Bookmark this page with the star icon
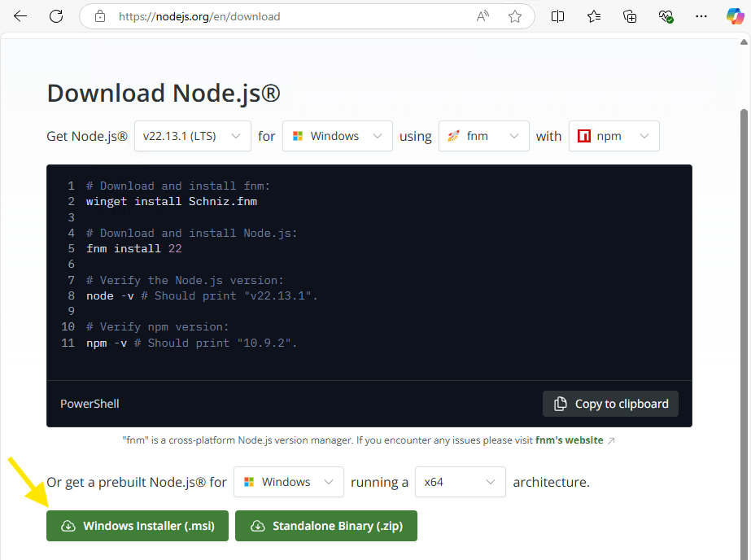This screenshot has width=751, height=560. [515, 16]
